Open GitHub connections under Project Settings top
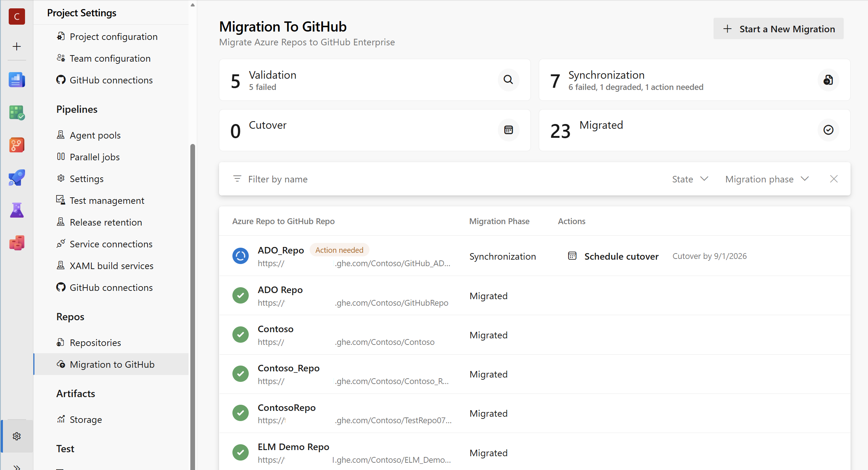 (x=111, y=80)
